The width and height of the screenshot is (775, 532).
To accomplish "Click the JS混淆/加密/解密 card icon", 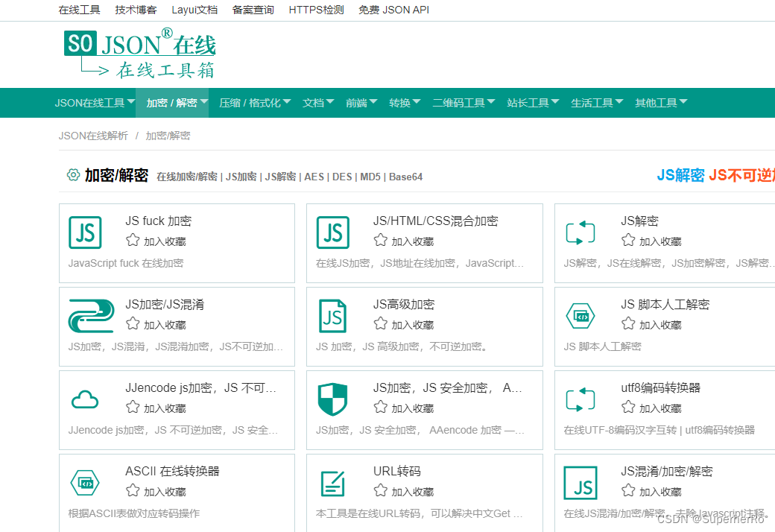I will coord(581,483).
